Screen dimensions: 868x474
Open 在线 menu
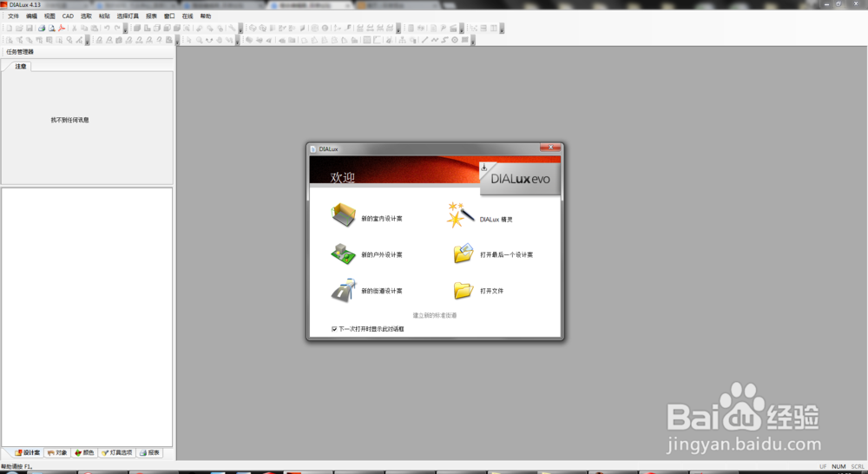pyautogui.click(x=187, y=16)
